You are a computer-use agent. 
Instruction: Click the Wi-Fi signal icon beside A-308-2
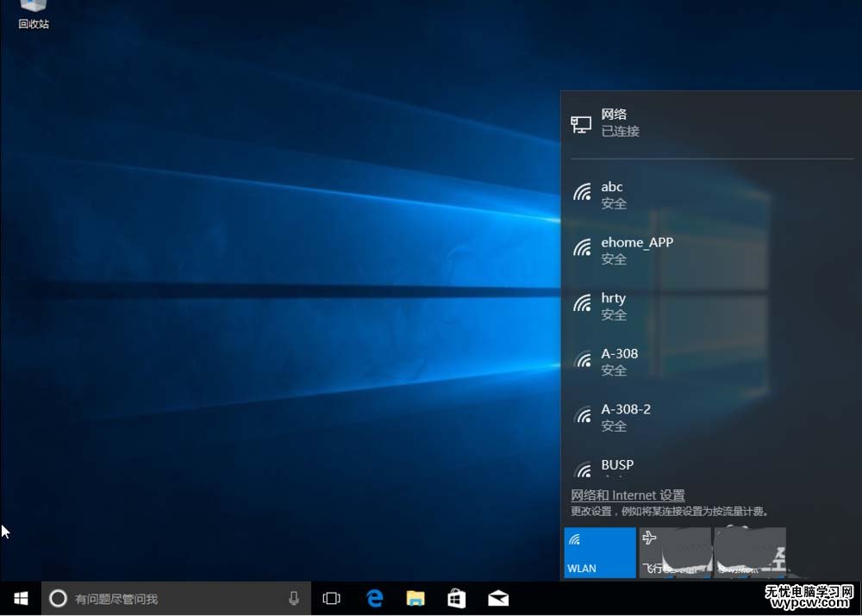[x=582, y=414]
